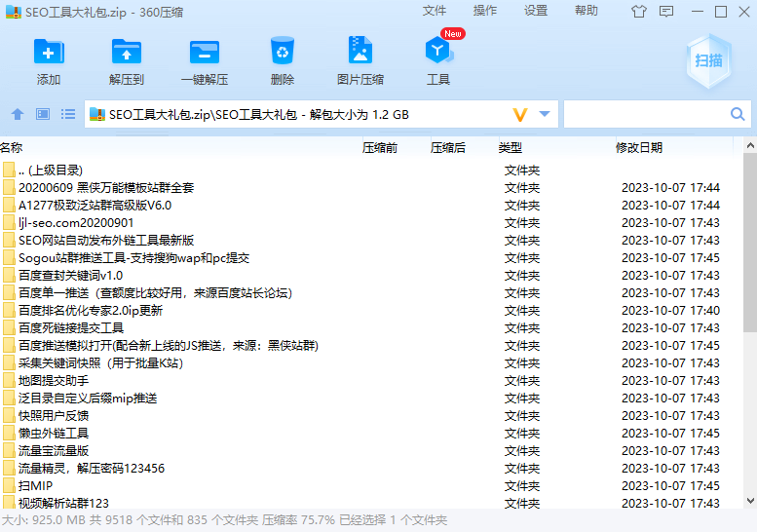Open the 操作 (Operations) menu

[485, 11]
